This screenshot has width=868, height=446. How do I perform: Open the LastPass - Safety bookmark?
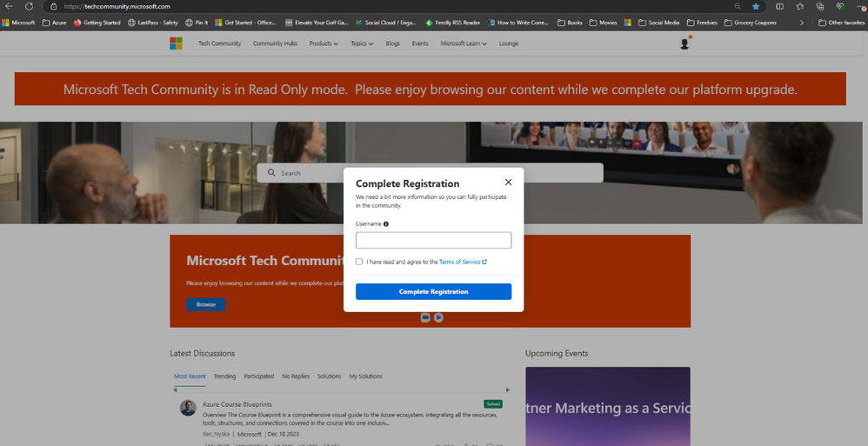(x=153, y=23)
